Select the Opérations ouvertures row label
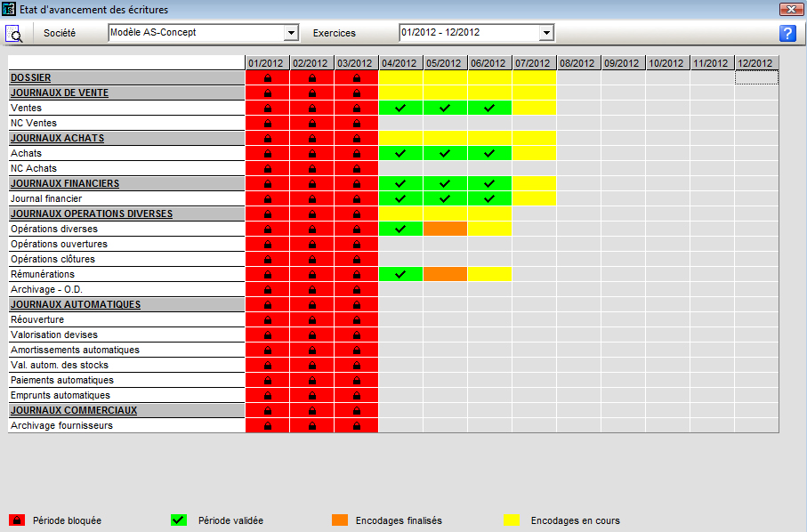 (x=60, y=245)
